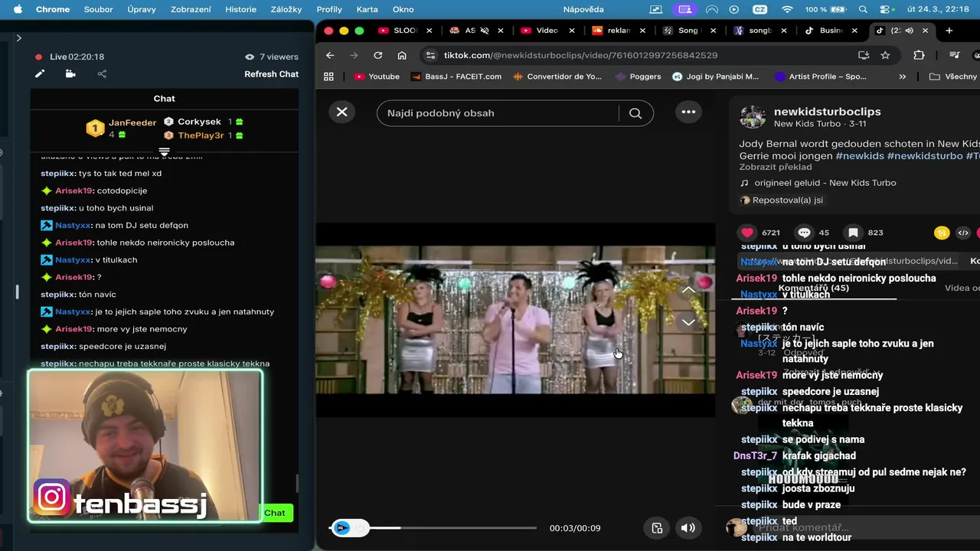Open Chrome extensions puzzle icon
The width and height of the screenshot is (980, 551).
919,55
